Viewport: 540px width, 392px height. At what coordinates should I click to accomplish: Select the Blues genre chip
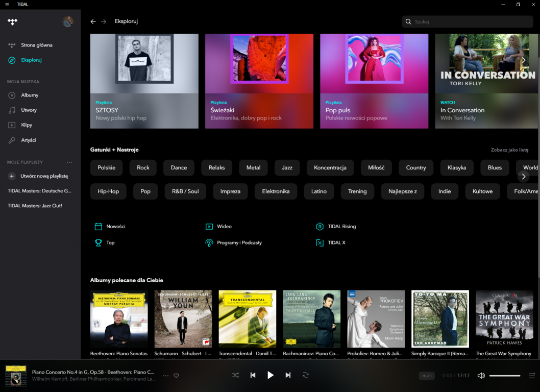495,168
